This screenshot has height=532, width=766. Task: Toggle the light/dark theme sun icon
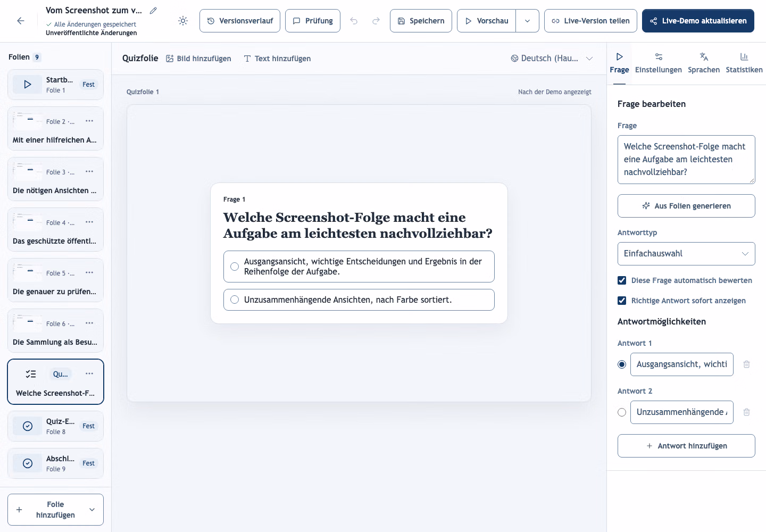(x=183, y=21)
